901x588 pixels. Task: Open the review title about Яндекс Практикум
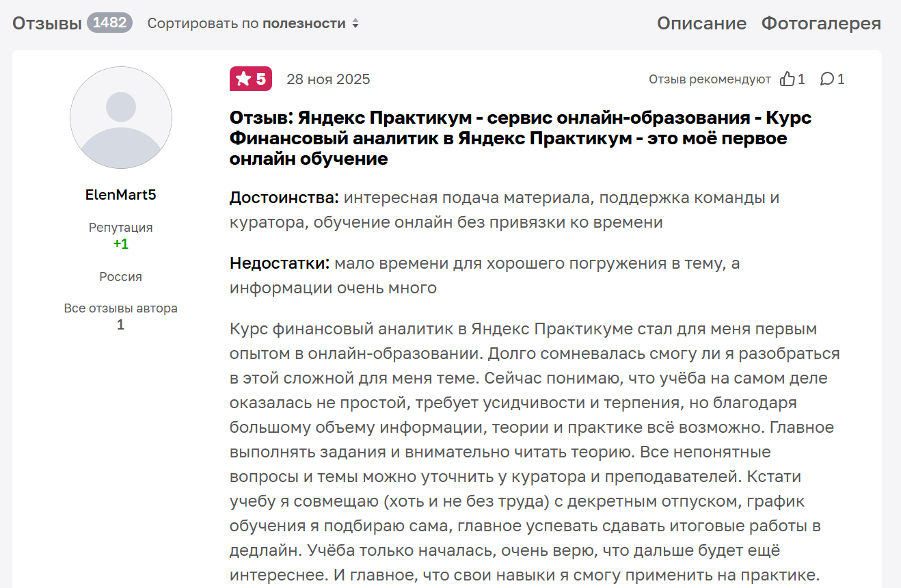[521, 138]
